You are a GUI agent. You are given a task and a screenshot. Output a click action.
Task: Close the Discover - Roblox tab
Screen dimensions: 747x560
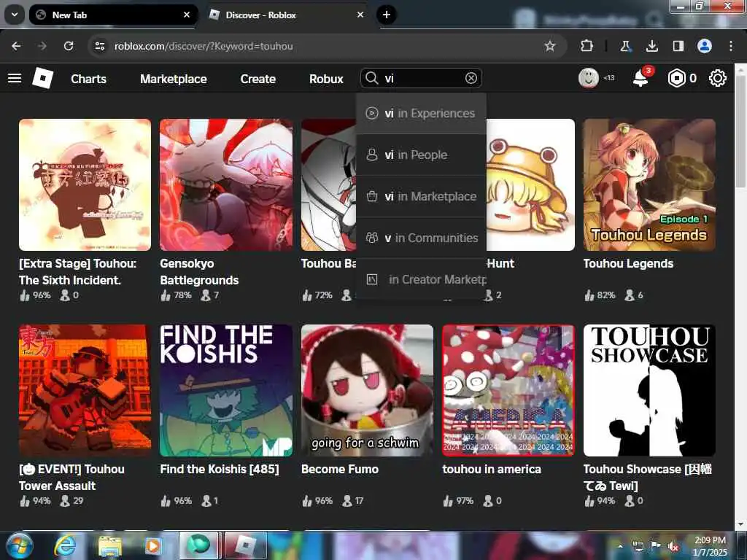click(x=360, y=15)
